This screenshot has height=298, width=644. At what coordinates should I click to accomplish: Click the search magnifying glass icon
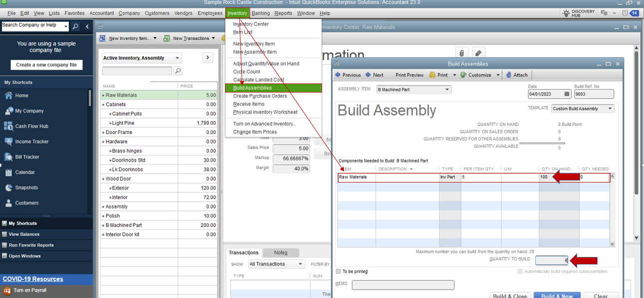coord(75,25)
